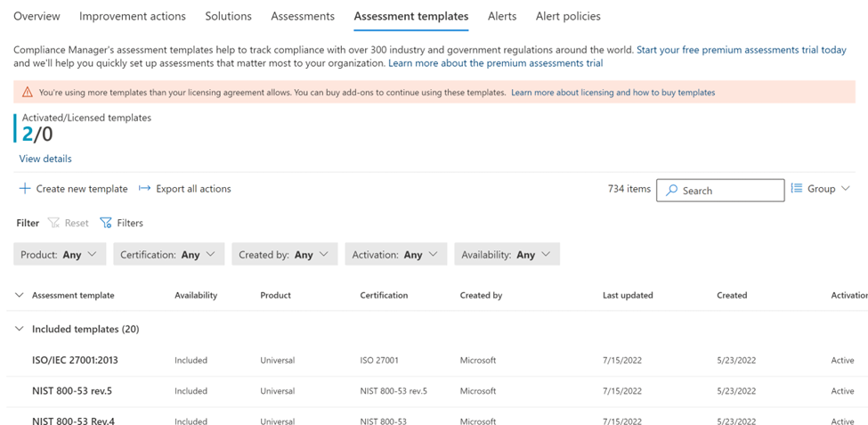Image resolution: width=868 pixels, height=425 pixels.
Task: Click Included cell in ISO/IEC 27001:2013 row
Action: pyautogui.click(x=191, y=360)
